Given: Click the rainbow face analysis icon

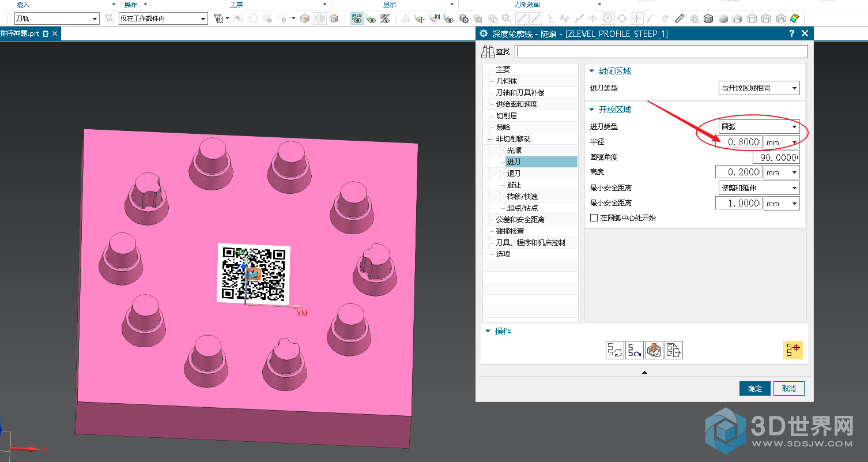Looking at the screenshot, I should (x=795, y=18).
